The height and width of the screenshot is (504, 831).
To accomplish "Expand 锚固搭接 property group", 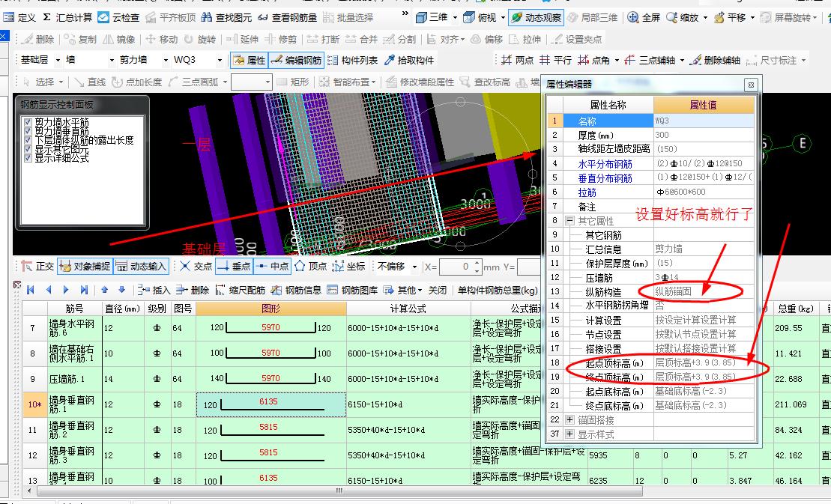I will [569, 420].
